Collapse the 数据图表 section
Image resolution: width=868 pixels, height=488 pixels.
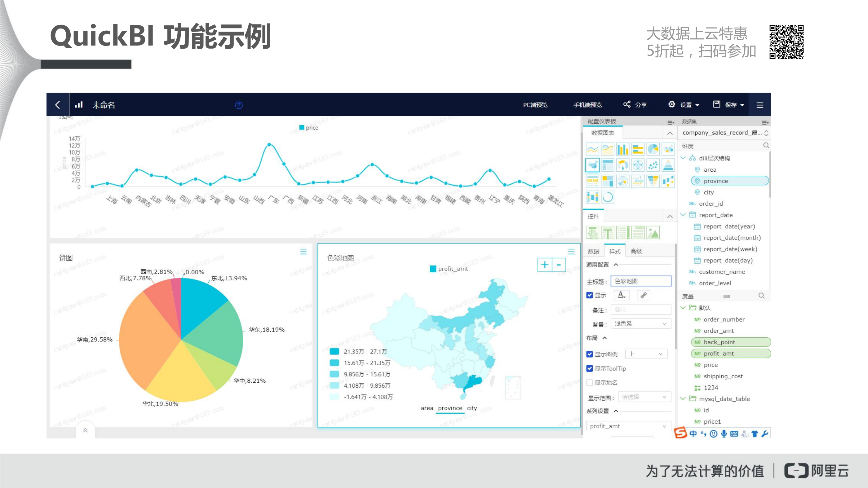click(x=670, y=133)
